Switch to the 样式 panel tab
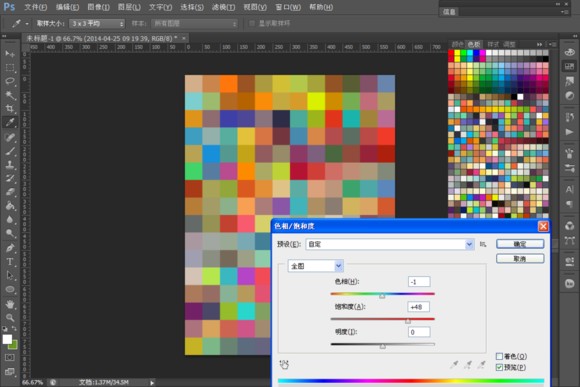580x387 pixels. [493, 44]
